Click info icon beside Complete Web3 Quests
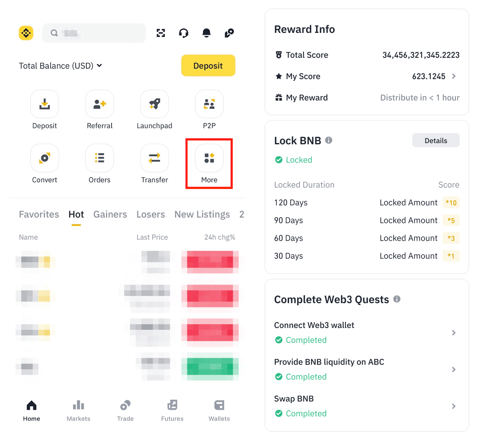Viewport: 487px width, 448px height. click(397, 299)
